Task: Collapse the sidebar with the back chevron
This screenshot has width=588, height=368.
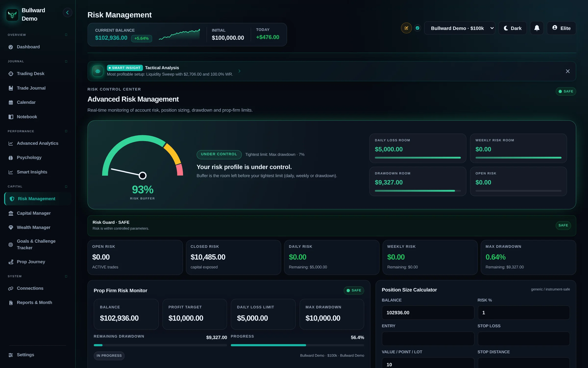Action: click(67, 13)
